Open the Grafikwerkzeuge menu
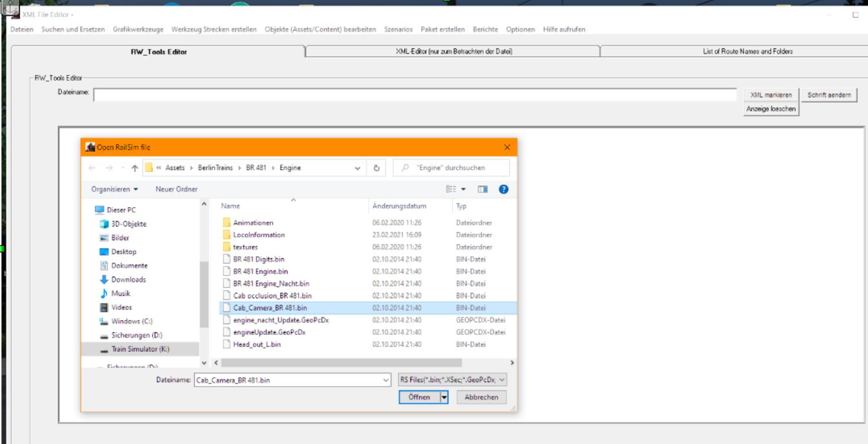 tap(139, 30)
